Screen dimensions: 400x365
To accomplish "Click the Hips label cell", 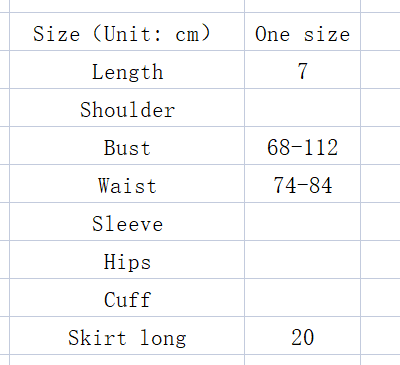I will (x=127, y=260).
